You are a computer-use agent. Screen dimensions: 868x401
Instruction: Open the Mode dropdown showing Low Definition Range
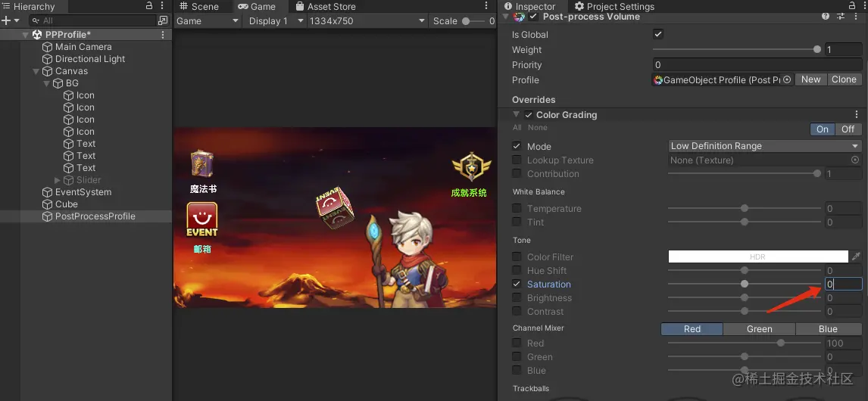764,146
